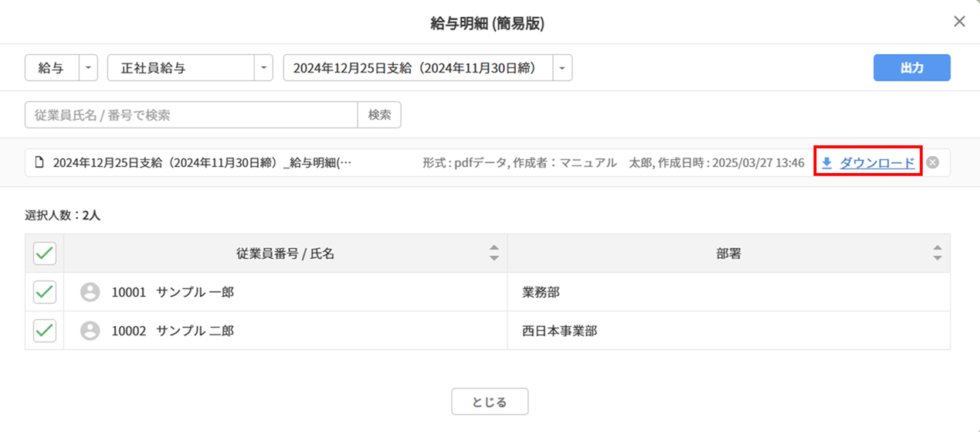Focus the employee name/number search field
Viewport: 980px width, 432px height.
(x=192, y=115)
